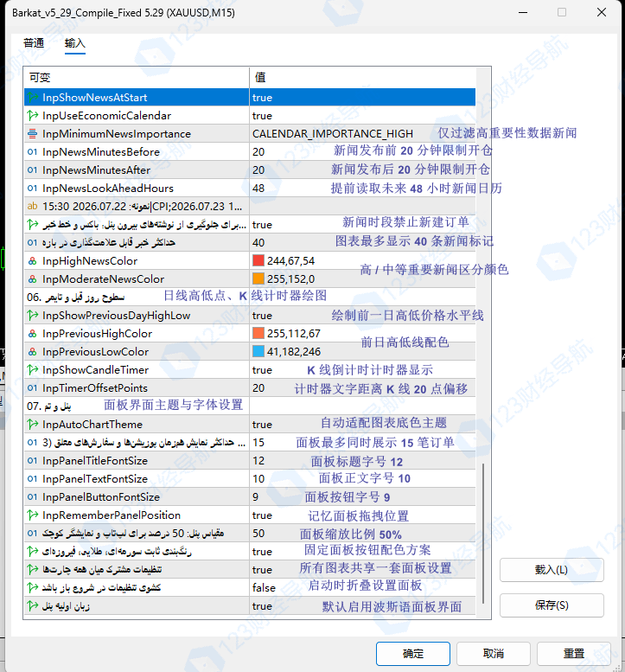This screenshot has height=672, width=625.
Task: Click the integer icon beside InpPanelButtonFontSize
Action: [33, 496]
